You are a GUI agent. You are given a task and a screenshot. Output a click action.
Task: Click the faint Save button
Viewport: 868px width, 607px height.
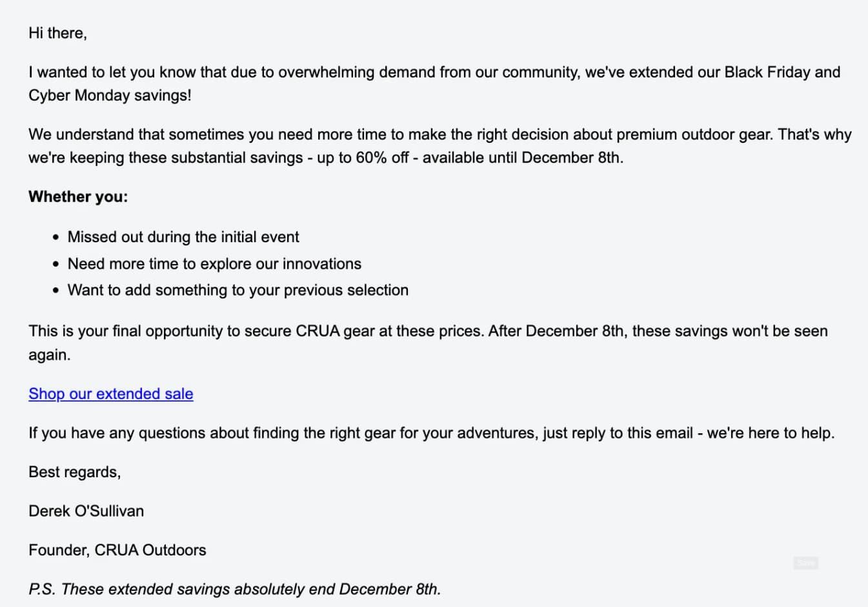[805, 563]
